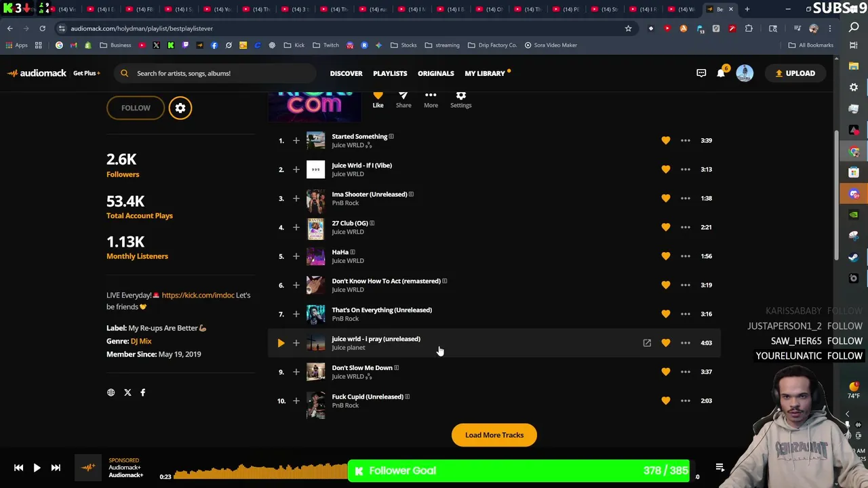868x488 pixels.
Task: Open the kick.com/imdoc link
Action: 198,296
